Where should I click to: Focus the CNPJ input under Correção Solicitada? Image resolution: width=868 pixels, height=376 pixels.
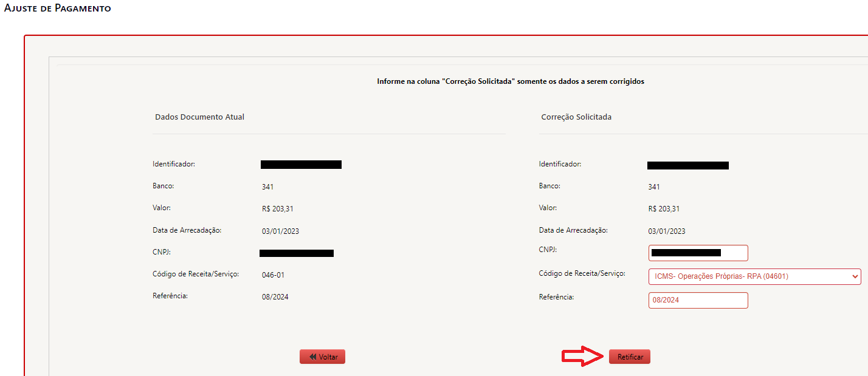coord(698,253)
